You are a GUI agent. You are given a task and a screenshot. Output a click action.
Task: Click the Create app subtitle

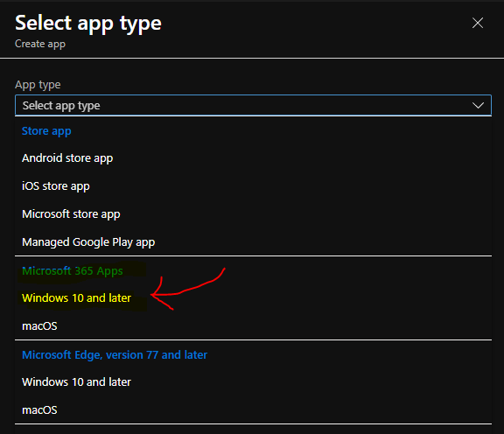point(40,44)
